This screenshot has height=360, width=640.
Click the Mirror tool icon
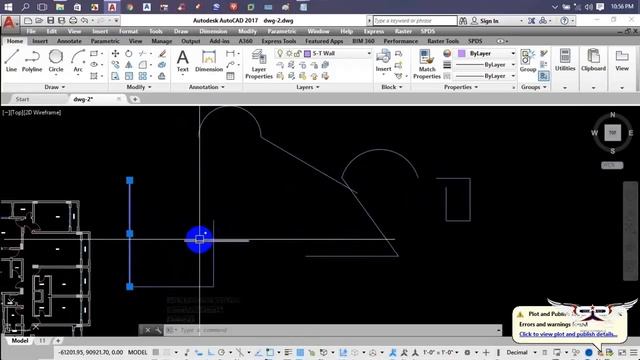pos(129,64)
